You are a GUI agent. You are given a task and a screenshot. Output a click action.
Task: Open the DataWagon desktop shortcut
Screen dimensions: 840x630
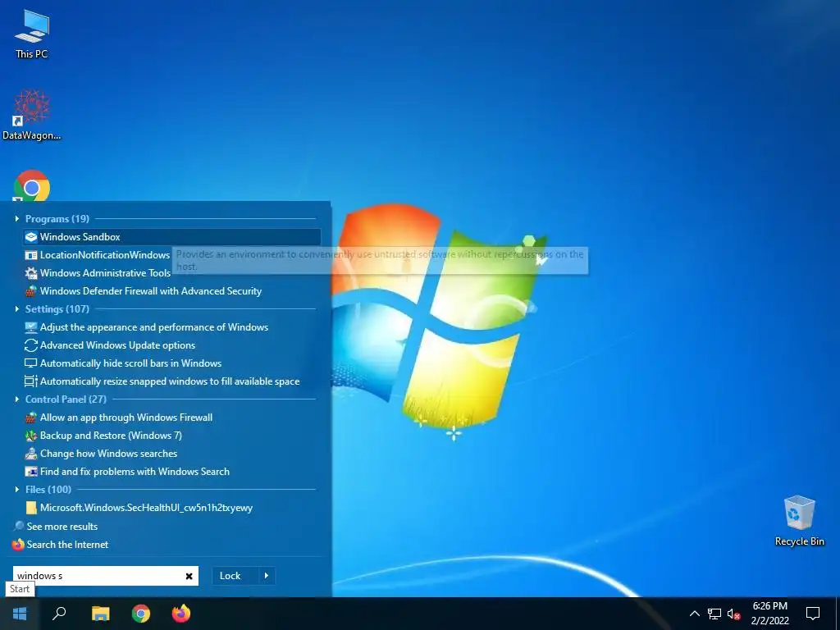(32, 115)
